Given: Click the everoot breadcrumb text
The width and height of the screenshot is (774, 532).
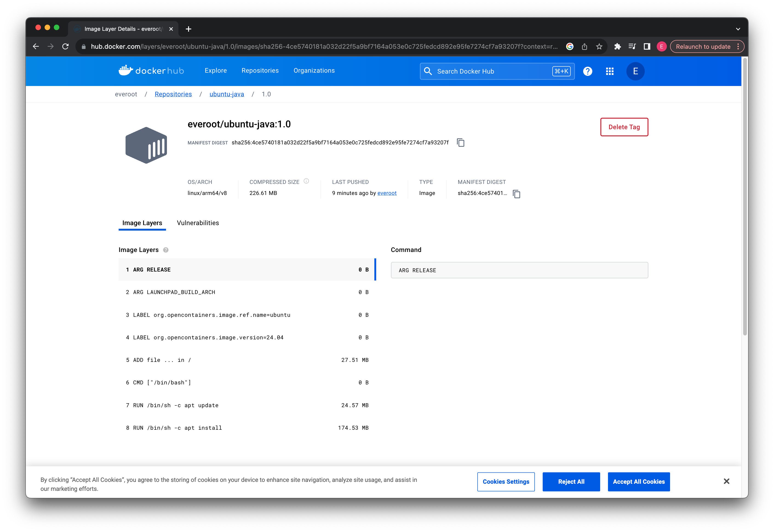Looking at the screenshot, I should (126, 94).
